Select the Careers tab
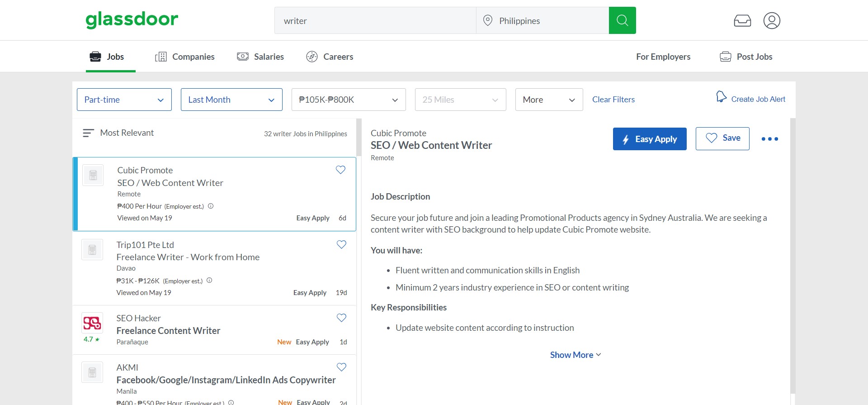The image size is (868, 405). click(x=330, y=57)
